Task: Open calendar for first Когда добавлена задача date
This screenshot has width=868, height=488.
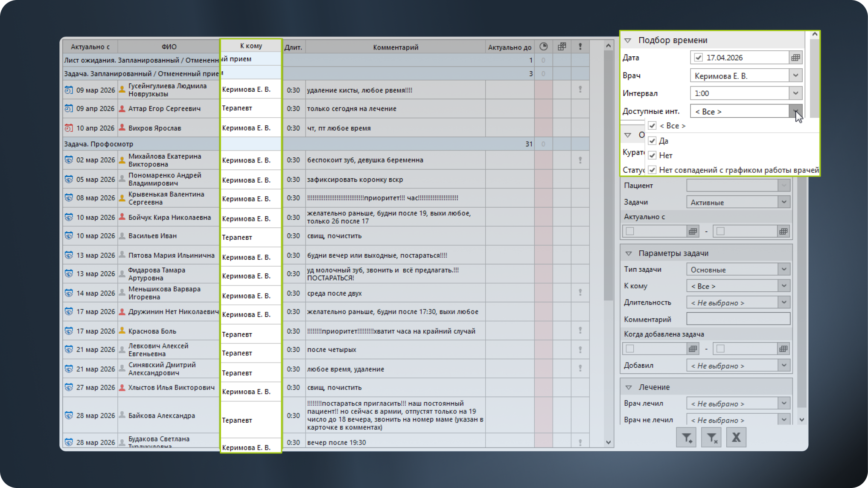Action: pyautogui.click(x=693, y=349)
